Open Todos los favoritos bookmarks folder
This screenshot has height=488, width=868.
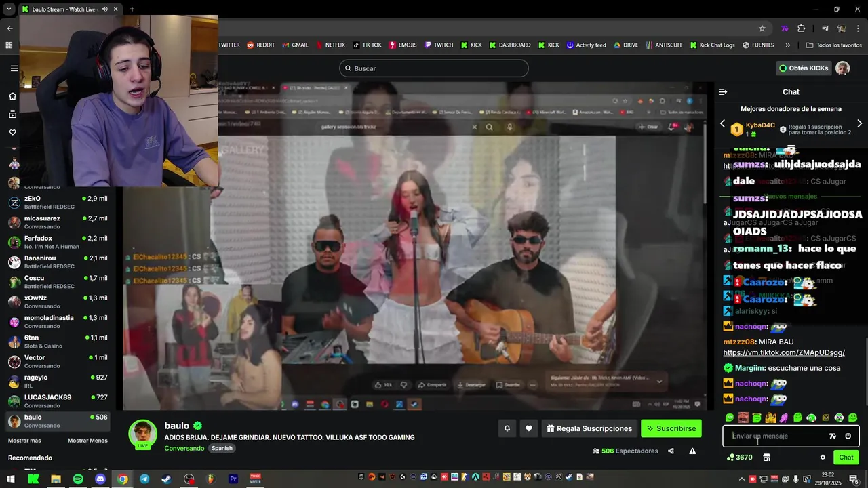pyautogui.click(x=833, y=45)
